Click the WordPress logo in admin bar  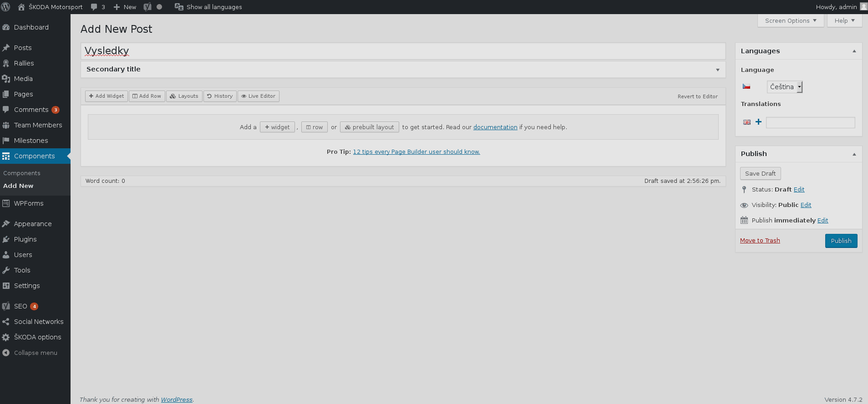tap(6, 7)
